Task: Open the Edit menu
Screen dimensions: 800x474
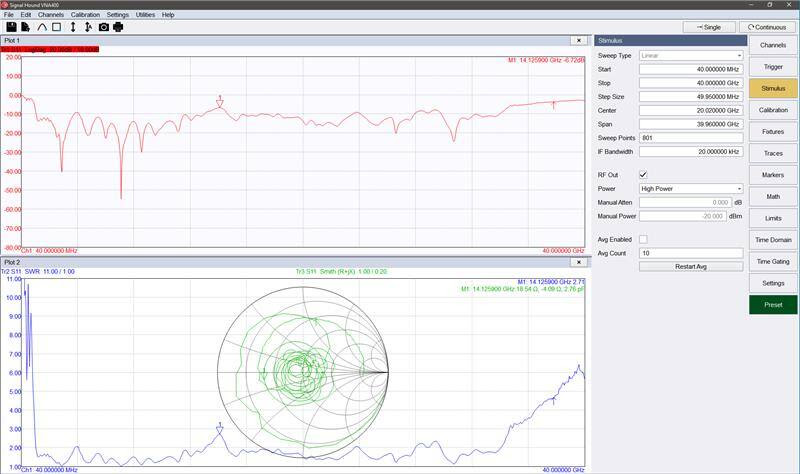Action: point(26,15)
